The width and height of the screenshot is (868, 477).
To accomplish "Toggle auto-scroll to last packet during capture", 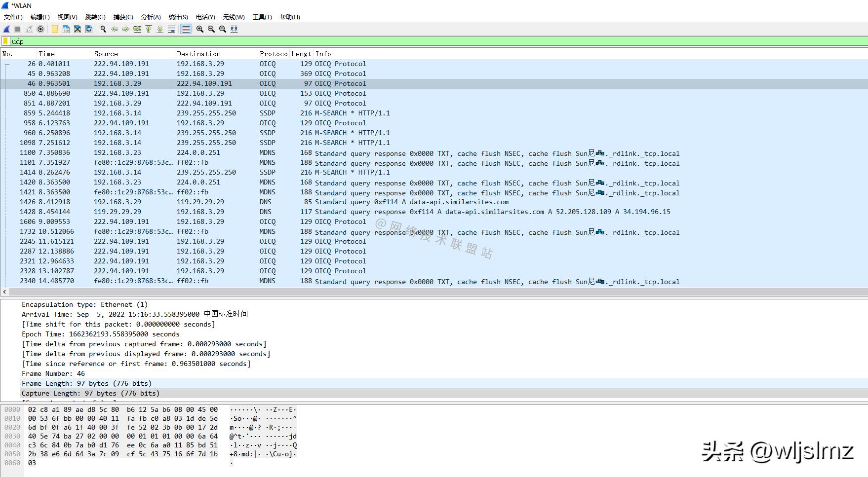I will point(171,29).
